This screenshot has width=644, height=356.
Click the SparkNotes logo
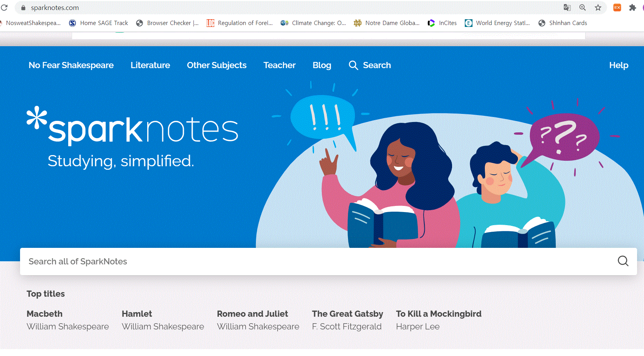(x=133, y=127)
